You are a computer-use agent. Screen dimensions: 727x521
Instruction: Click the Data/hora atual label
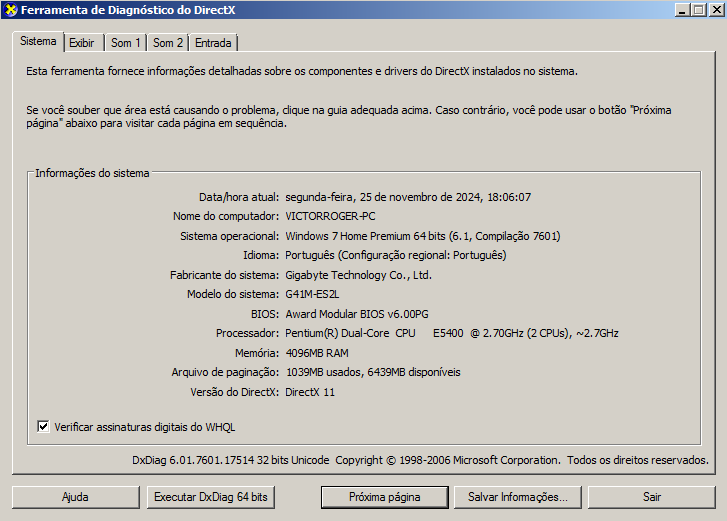click(x=239, y=197)
